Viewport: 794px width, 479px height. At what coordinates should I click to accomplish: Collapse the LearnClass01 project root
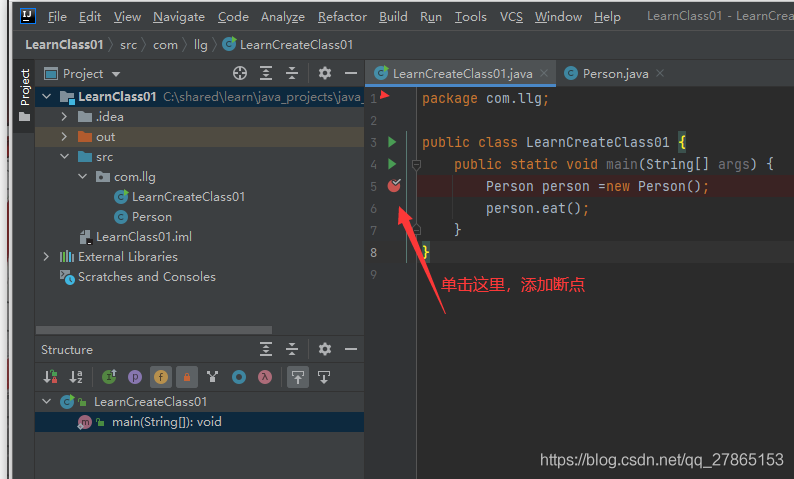tap(47, 96)
